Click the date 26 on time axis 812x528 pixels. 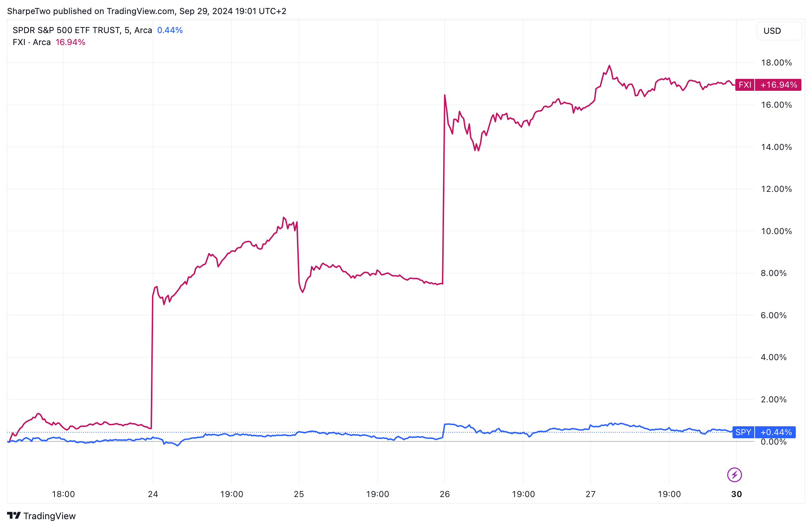(445, 494)
